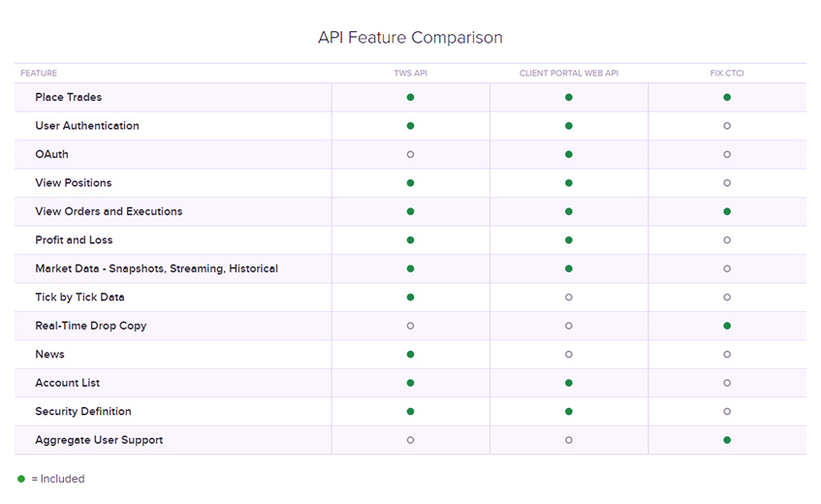The width and height of the screenshot is (821, 504).
Task: Select the User Authentication feature label
Action: click(87, 126)
